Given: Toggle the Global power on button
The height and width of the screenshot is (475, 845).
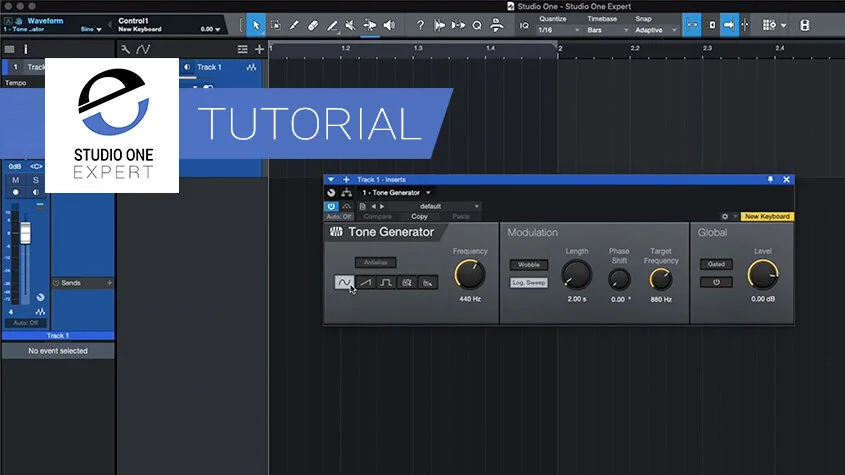Looking at the screenshot, I should pos(716,282).
